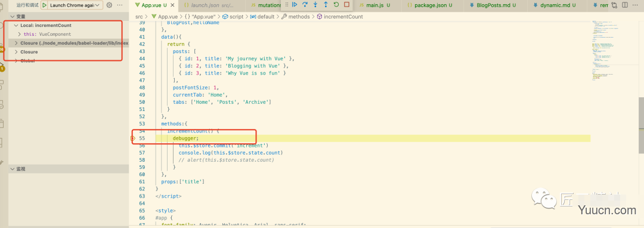Restart the debugging session

pyautogui.click(x=336, y=5)
